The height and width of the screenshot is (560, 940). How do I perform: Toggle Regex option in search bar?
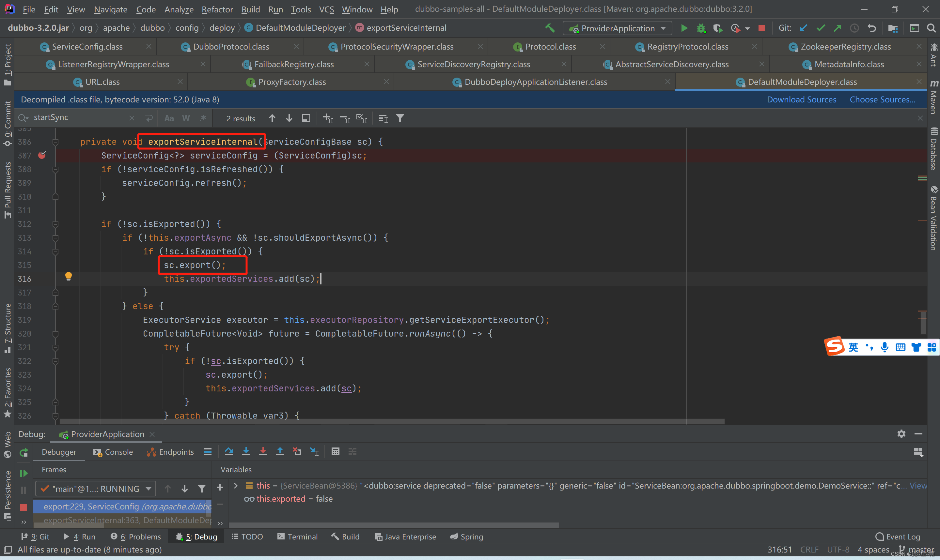203,118
